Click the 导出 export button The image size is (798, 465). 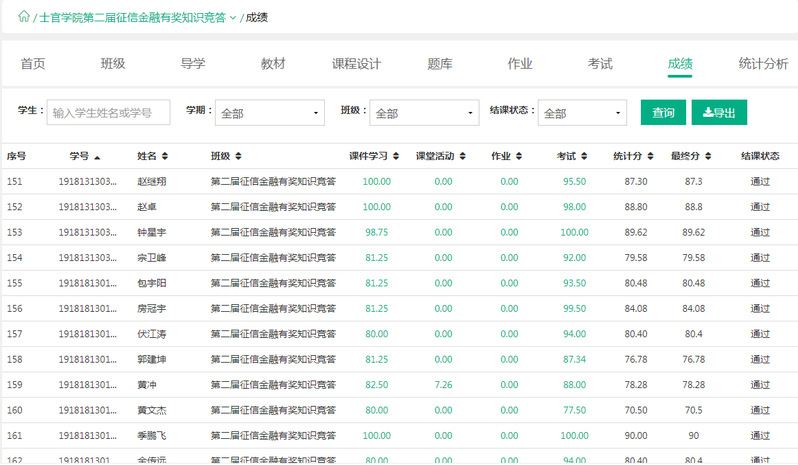pyautogui.click(x=719, y=112)
